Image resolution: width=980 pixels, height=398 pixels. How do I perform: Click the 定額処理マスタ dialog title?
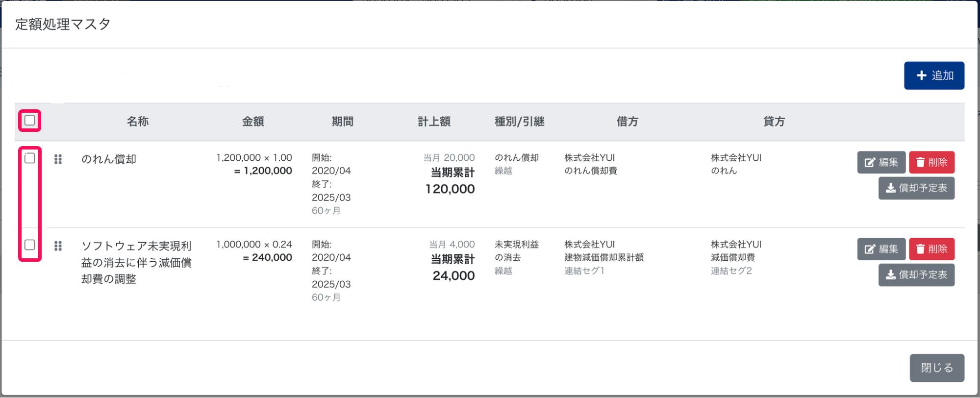click(x=63, y=24)
